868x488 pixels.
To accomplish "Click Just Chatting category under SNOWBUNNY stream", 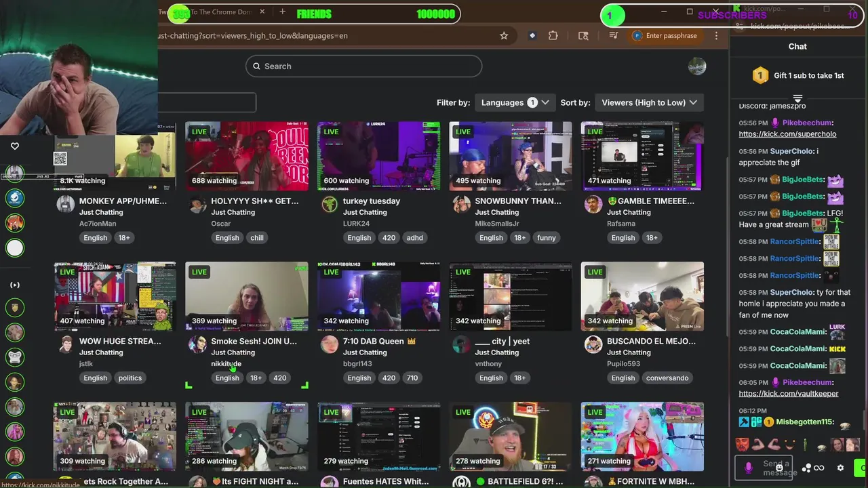I will click(496, 212).
